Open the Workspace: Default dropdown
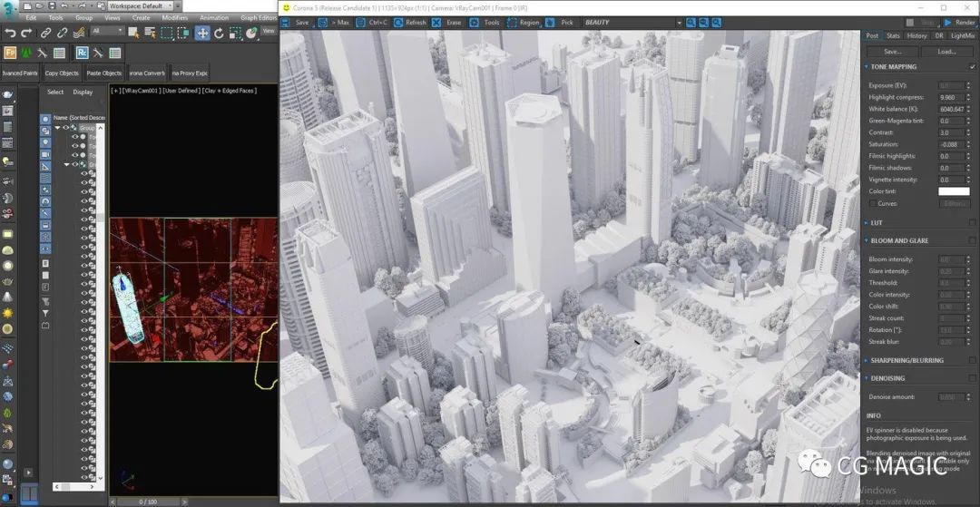The width and height of the screenshot is (980, 507). (x=144, y=5)
